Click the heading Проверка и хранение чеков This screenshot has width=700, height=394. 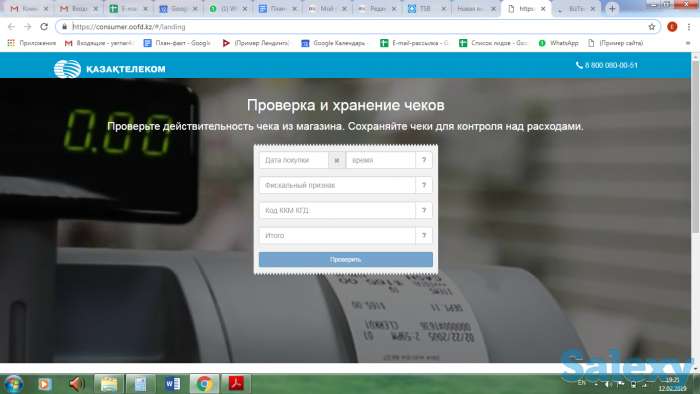click(346, 105)
